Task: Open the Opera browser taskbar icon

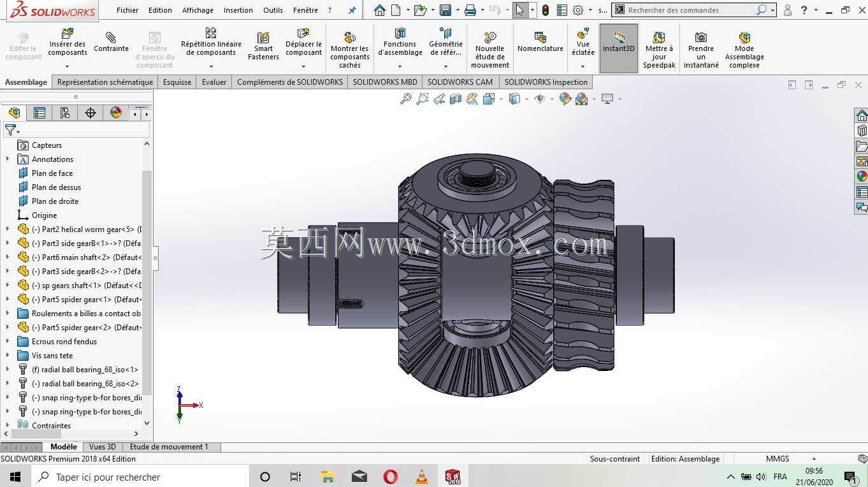Action: pyautogui.click(x=390, y=477)
